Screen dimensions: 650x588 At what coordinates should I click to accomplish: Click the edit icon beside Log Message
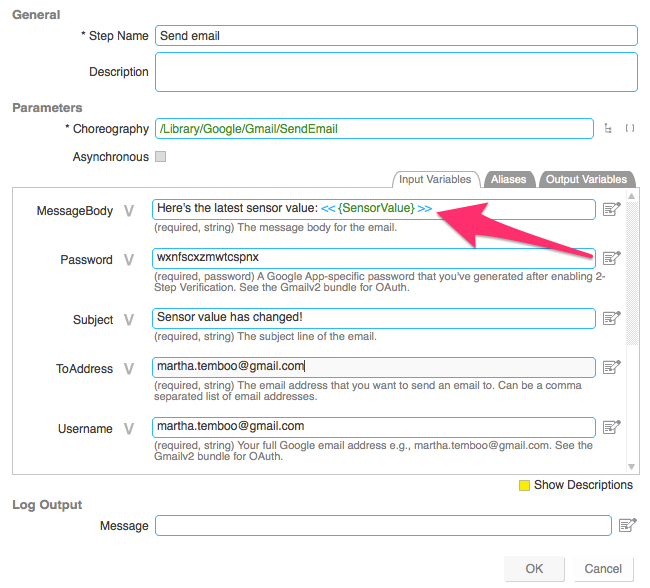(x=627, y=525)
